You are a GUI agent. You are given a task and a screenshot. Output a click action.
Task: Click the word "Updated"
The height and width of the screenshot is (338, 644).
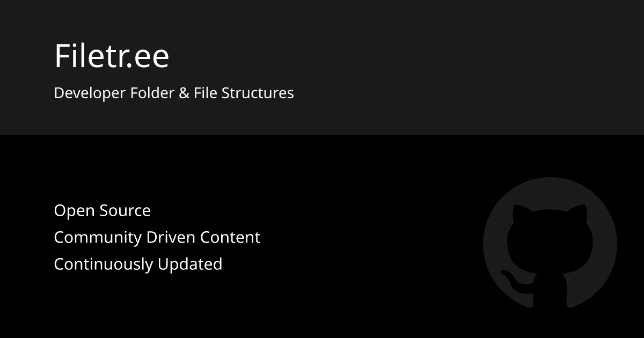[191, 264]
